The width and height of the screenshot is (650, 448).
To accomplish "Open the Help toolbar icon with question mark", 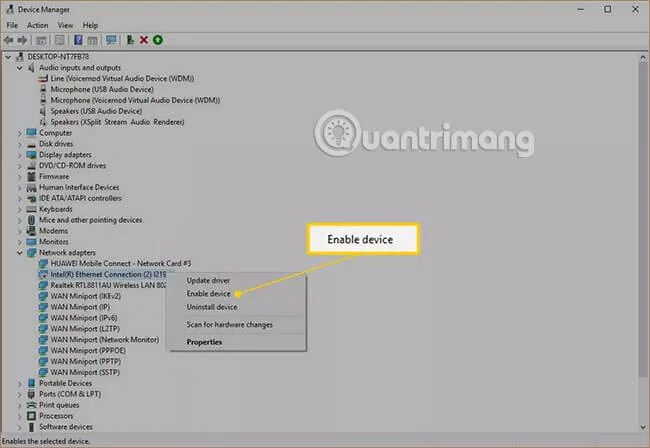I will [78, 40].
